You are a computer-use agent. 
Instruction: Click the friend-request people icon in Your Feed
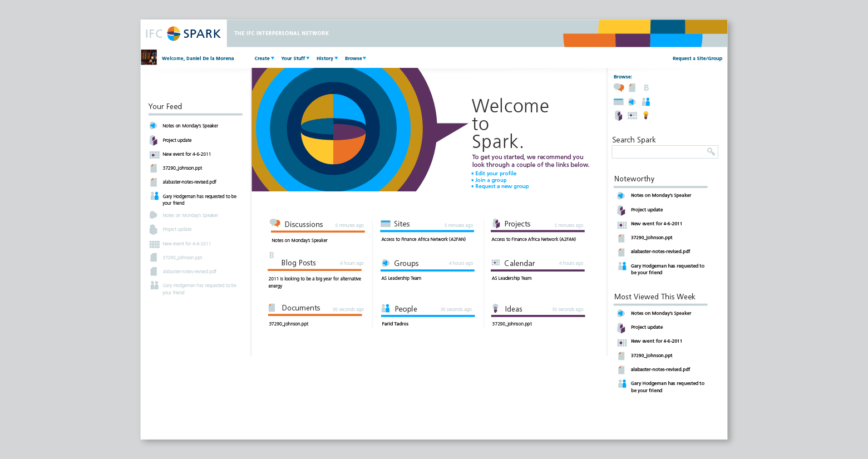click(x=155, y=196)
